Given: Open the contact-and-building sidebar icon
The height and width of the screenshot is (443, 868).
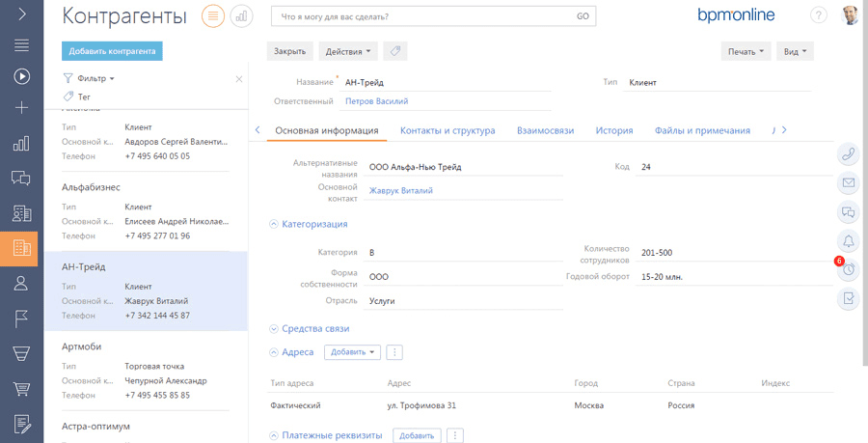Looking at the screenshot, I should [21, 213].
